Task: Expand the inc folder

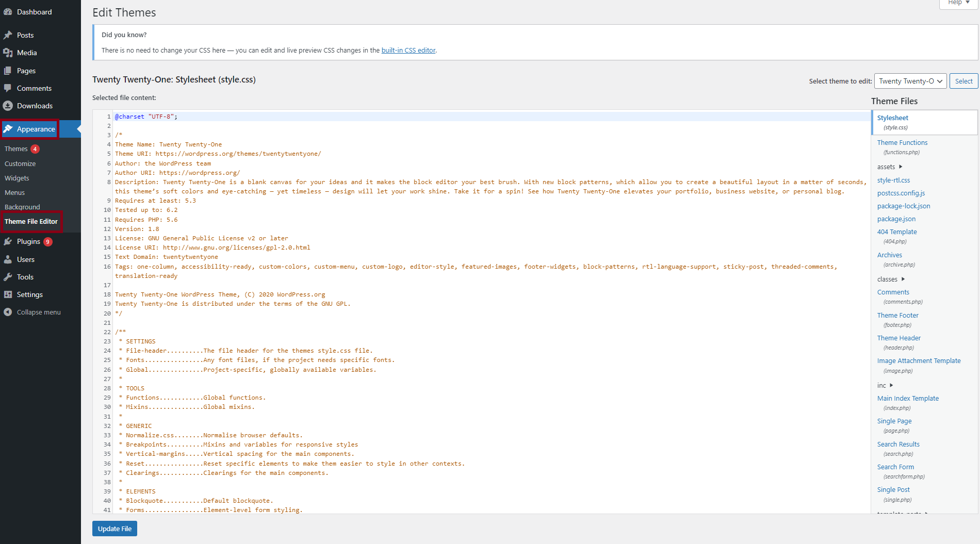Action: click(885, 385)
